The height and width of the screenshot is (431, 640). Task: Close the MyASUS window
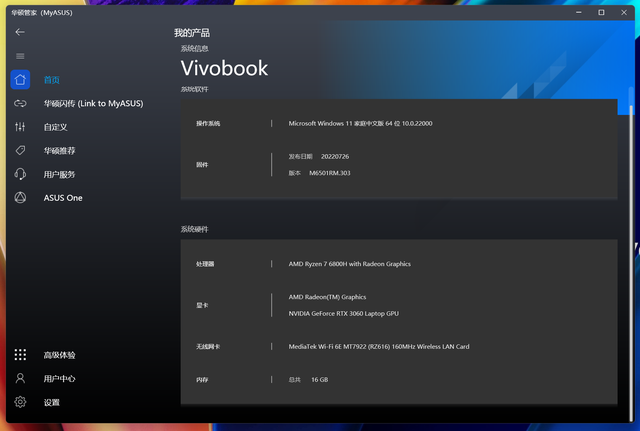pos(624,13)
